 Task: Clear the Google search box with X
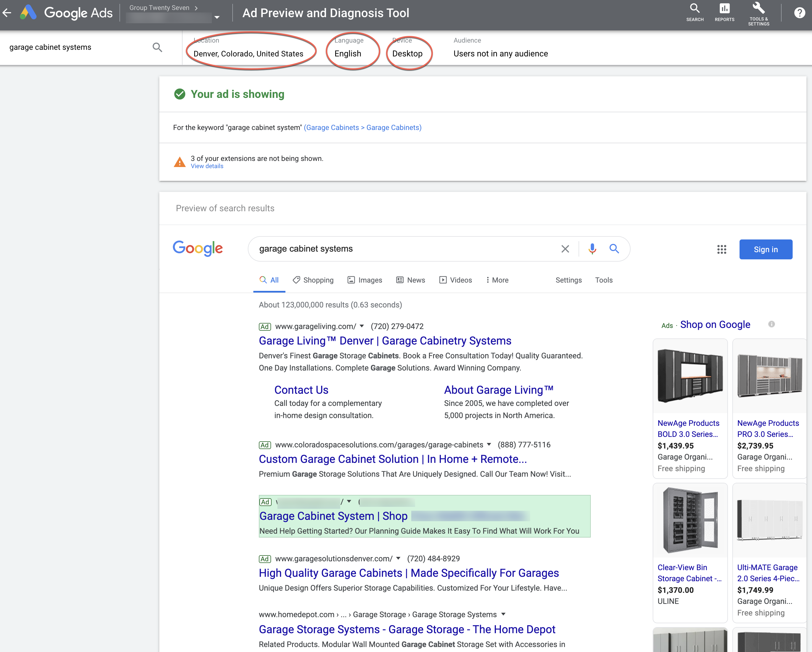[565, 249]
